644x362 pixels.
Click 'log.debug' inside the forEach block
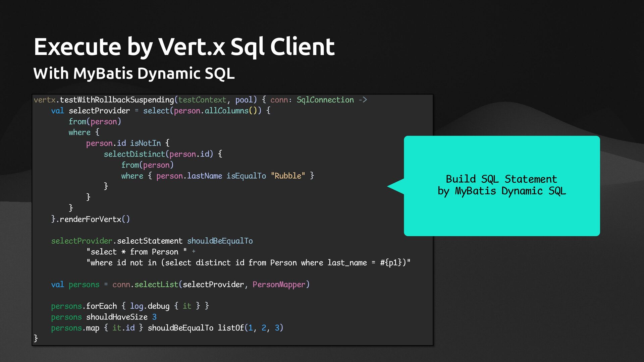(150, 306)
